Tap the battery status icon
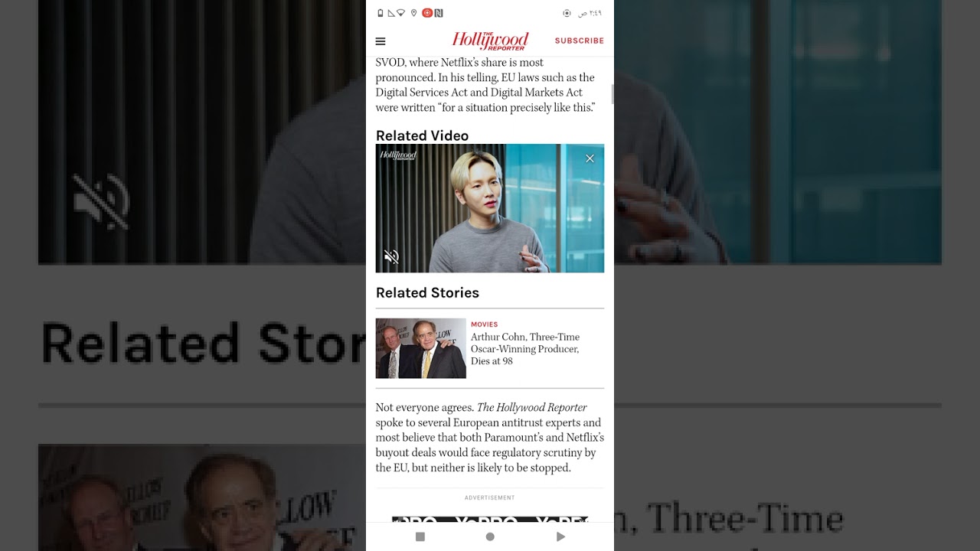The image size is (980, 551). 381,13
